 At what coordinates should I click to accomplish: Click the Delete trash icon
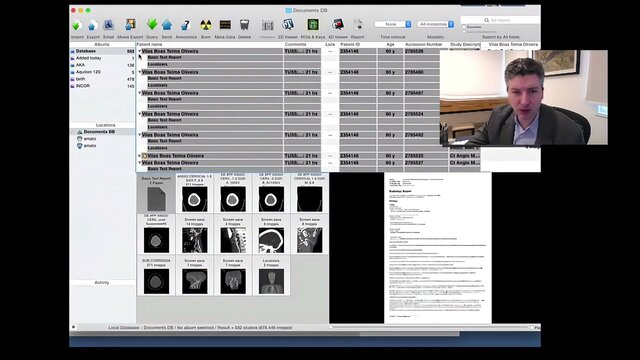pos(244,25)
